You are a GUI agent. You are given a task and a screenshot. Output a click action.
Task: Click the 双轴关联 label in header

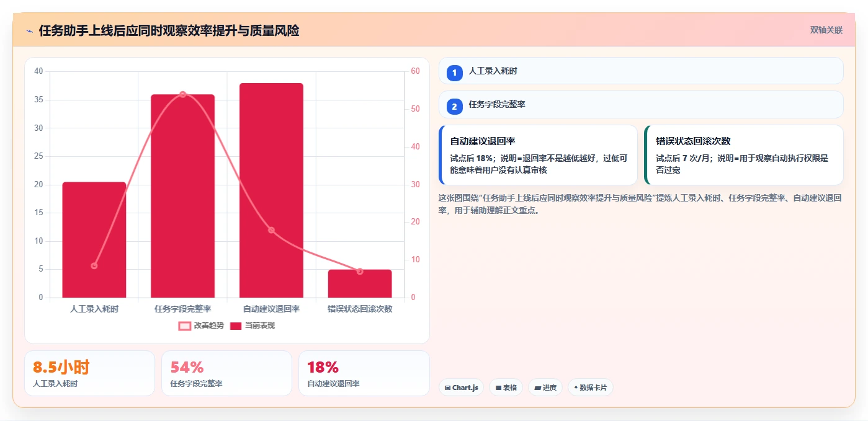826,30
